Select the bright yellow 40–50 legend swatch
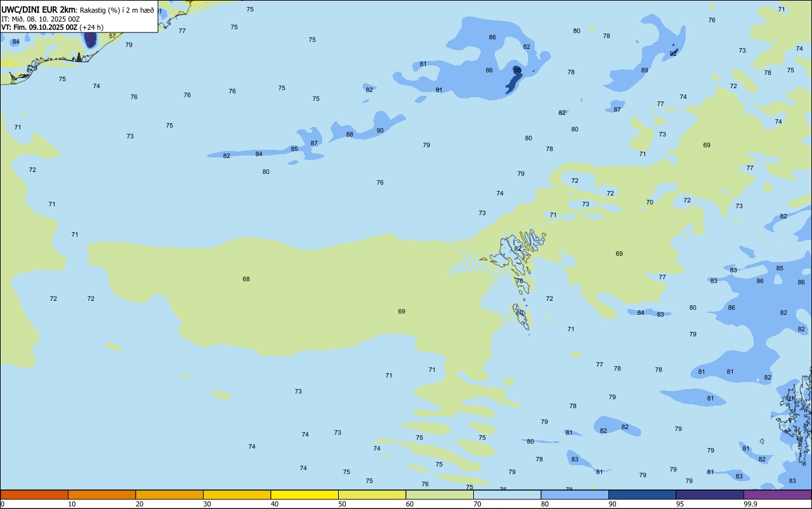812x509 pixels. tap(304, 494)
